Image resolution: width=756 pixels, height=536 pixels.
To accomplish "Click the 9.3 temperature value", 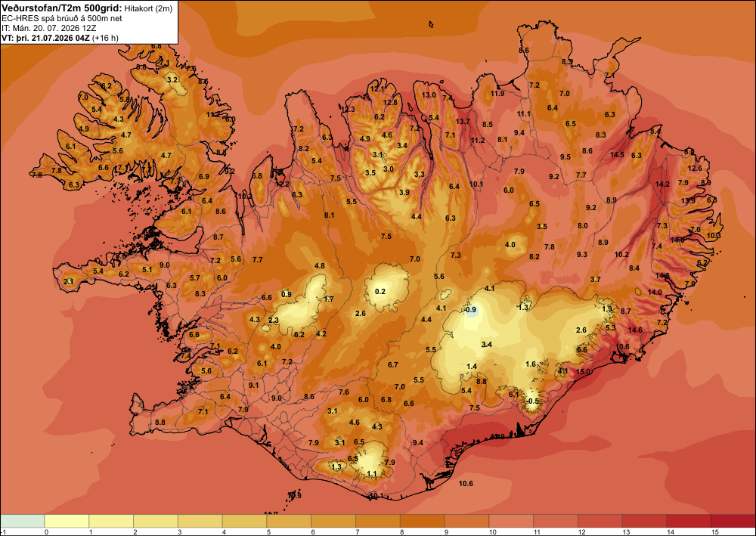I will [581, 255].
